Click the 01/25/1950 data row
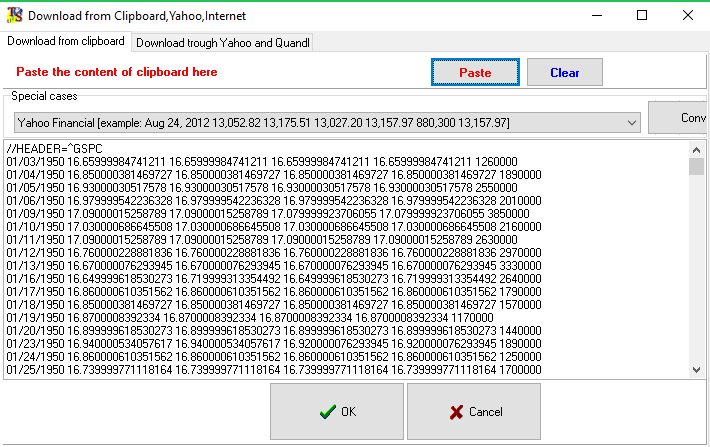The height and width of the screenshot is (447, 710). click(x=260, y=369)
